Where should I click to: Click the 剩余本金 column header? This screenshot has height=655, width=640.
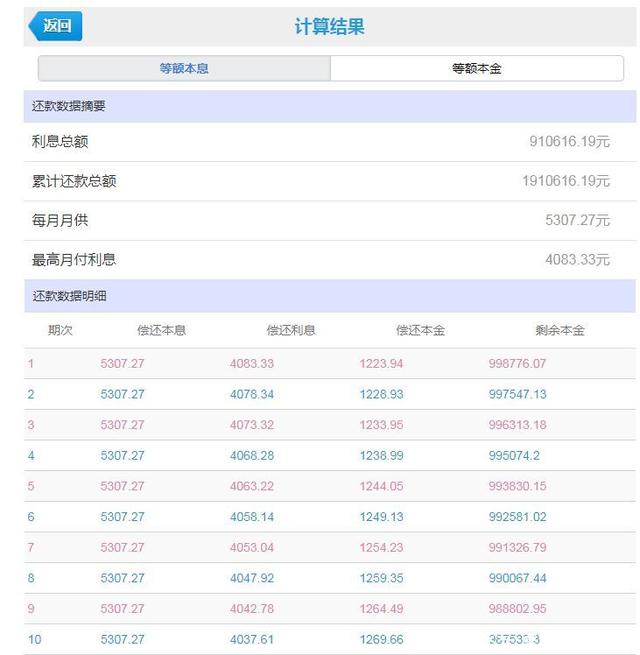coord(560,330)
